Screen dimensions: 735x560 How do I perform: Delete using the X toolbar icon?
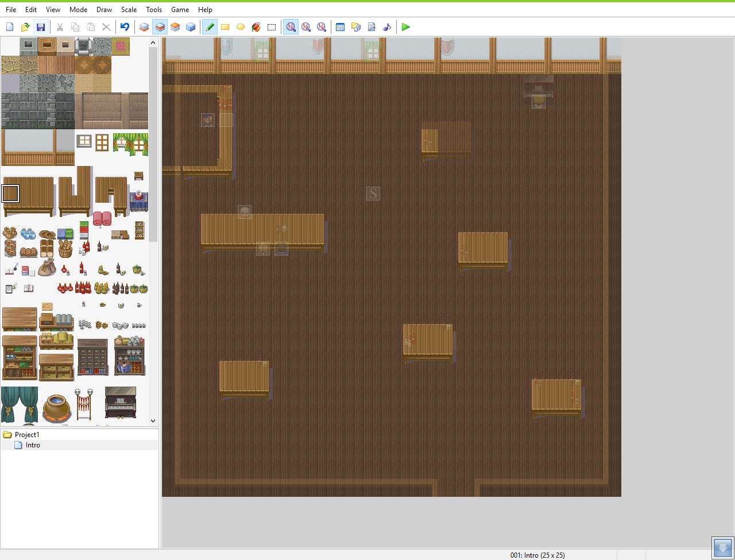pos(106,27)
